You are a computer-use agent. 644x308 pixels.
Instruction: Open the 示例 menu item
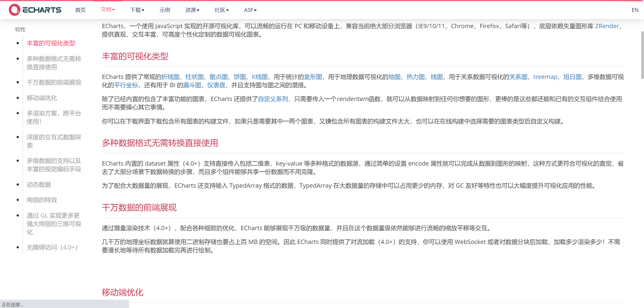point(165,10)
